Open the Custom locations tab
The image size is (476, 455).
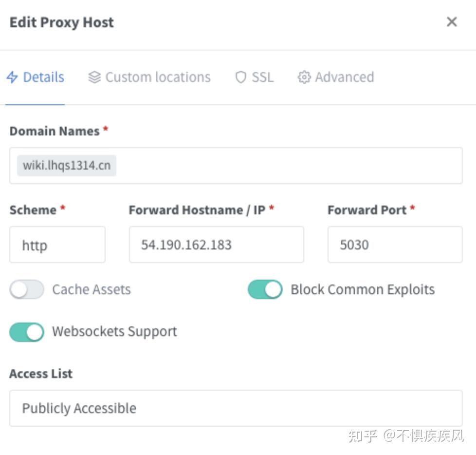pyautogui.click(x=149, y=77)
